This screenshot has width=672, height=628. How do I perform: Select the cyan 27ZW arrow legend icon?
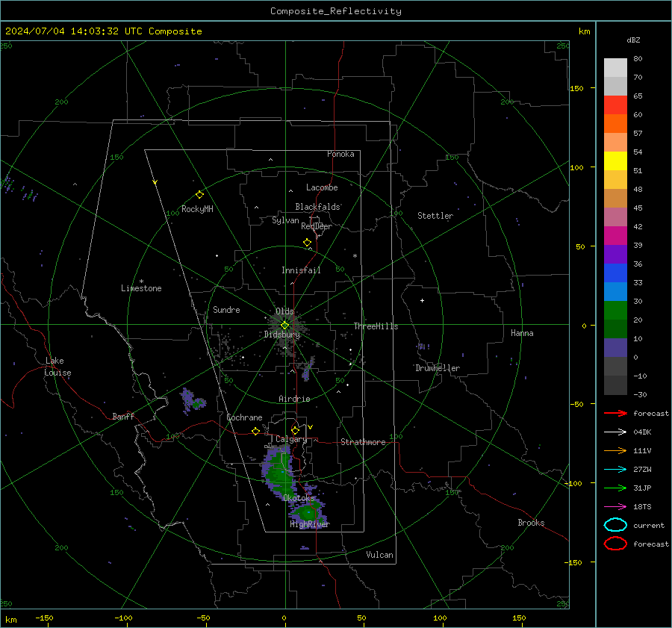[x=615, y=470]
